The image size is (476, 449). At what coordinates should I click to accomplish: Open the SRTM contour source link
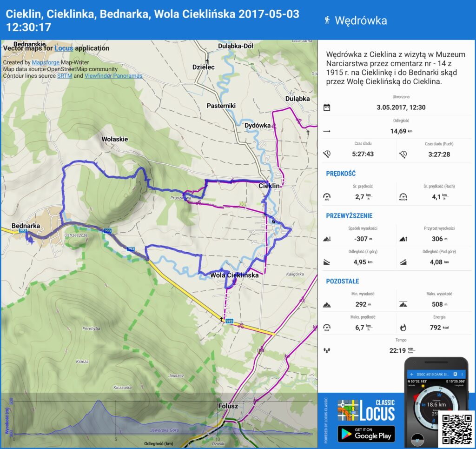[64, 76]
